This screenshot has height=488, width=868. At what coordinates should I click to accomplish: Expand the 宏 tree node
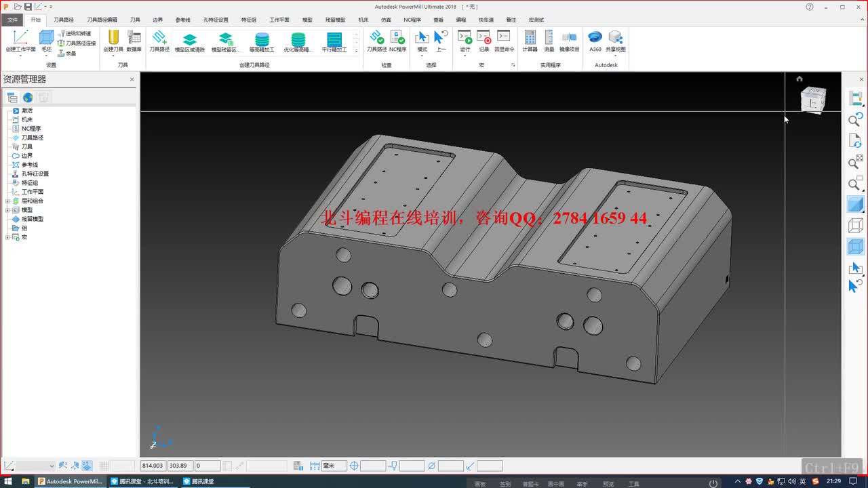click(x=7, y=237)
